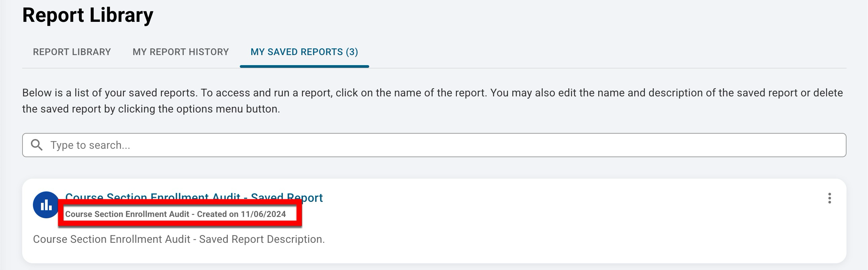The image size is (868, 270).
Task: Select the My Saved Reports (3) tab
Action: (304, 52)
